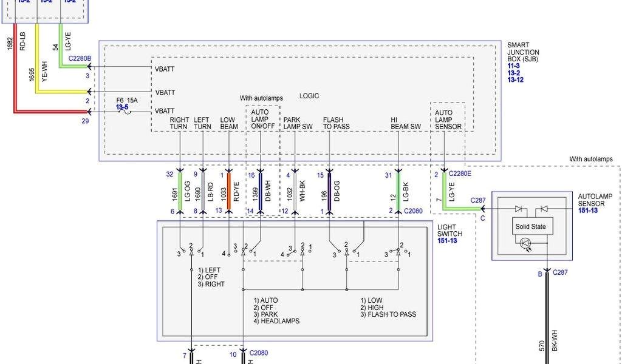
Task: Click the LOGIC label in junction box
Action: 309,96
